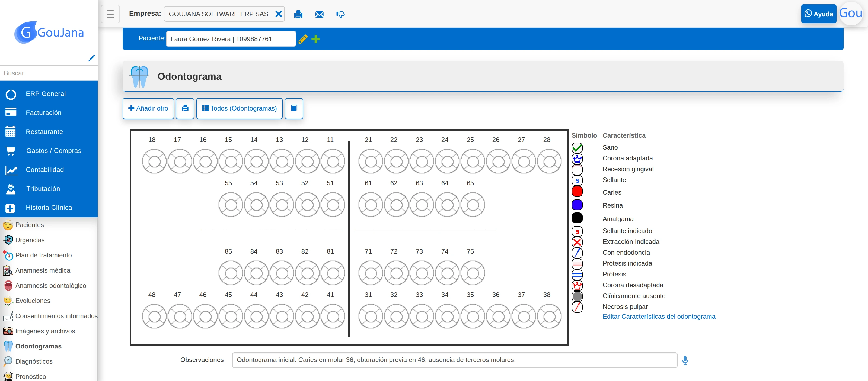Click the Añadir otro button
The height and width of the screenshot is (381, 868).
(x=148, y=108)
